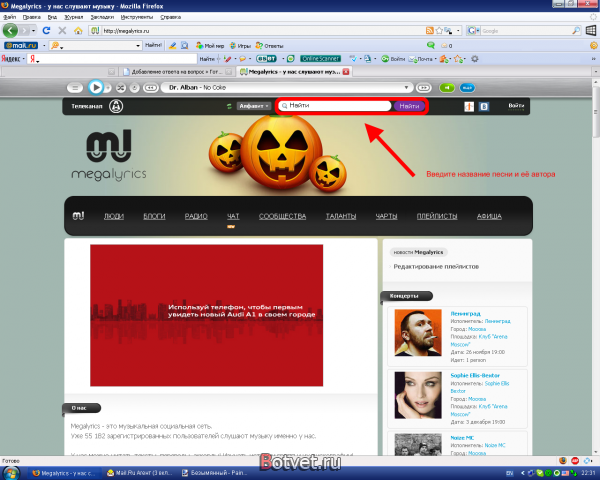Go to home page via house icon
The width and height of the screenshot is (600, 480).
[78, 31]
